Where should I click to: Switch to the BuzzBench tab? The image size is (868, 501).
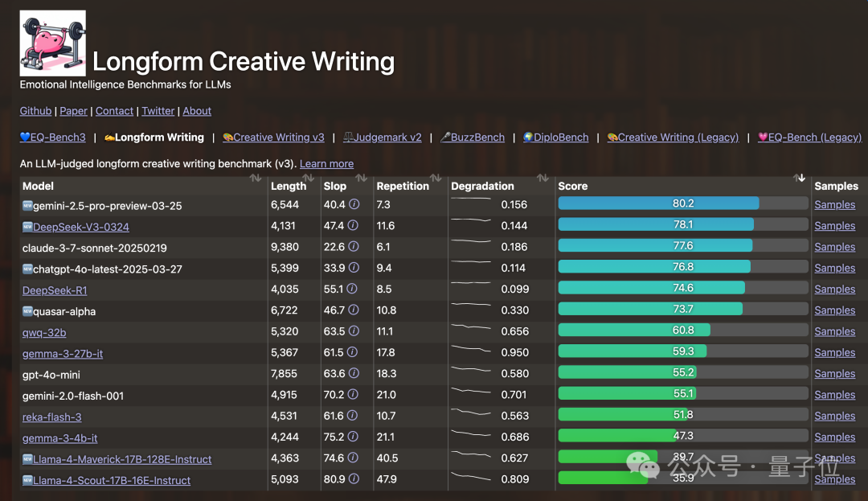click(x=473, y=138)
